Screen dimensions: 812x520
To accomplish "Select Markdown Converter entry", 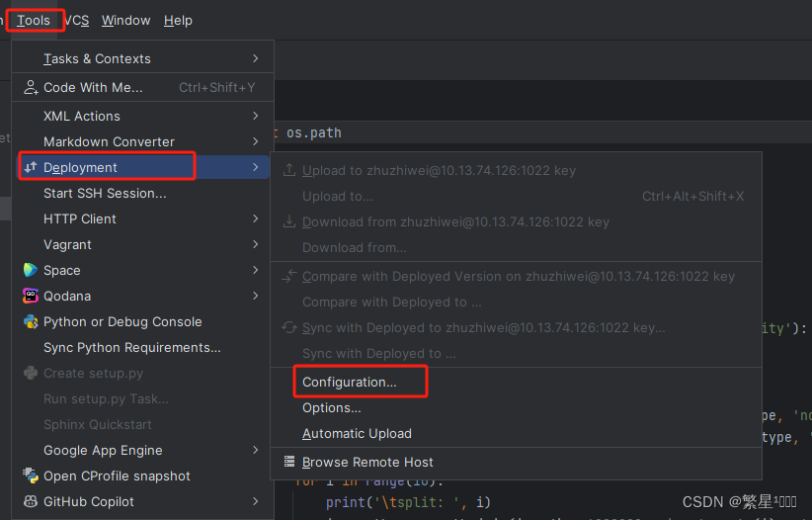I will 143,141.
